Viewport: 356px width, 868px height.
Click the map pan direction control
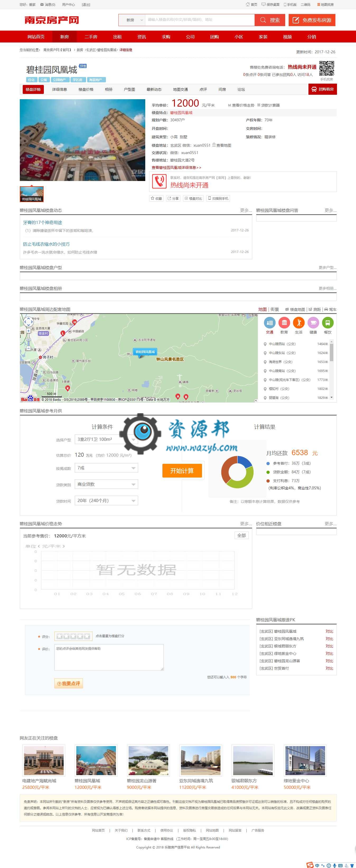click(28, 321)
